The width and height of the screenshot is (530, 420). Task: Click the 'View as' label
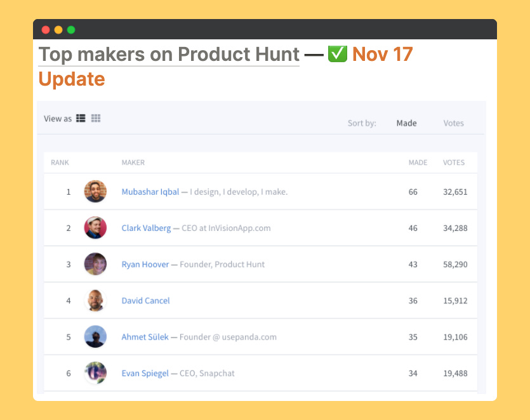tap(58, 119)
